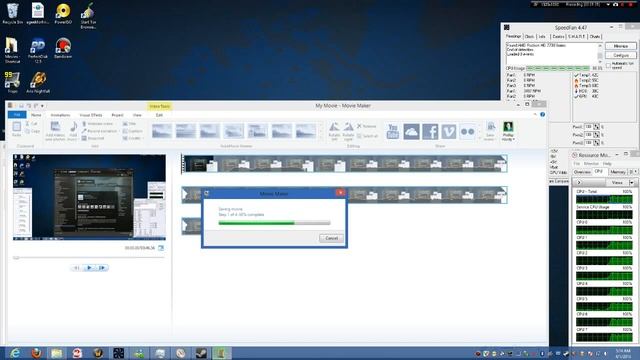Click the previous frame button under preview
This screenshot has width=640, height=360.
76,268
